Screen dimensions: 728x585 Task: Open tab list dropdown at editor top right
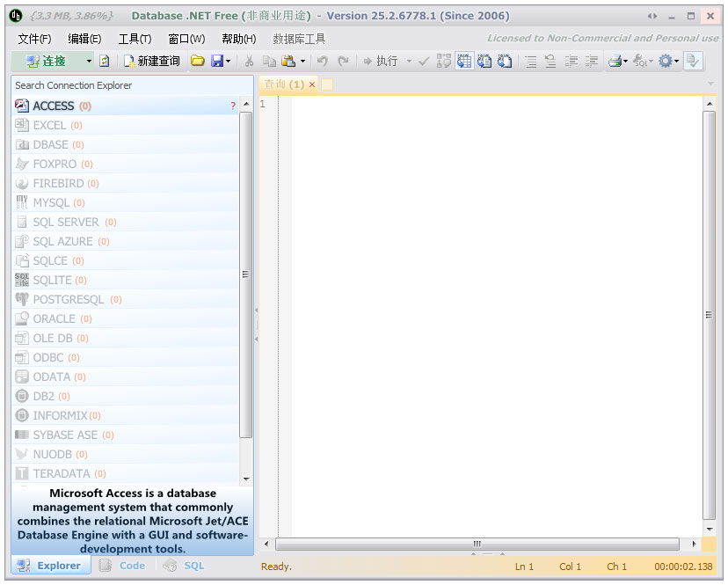coord(710,84)
